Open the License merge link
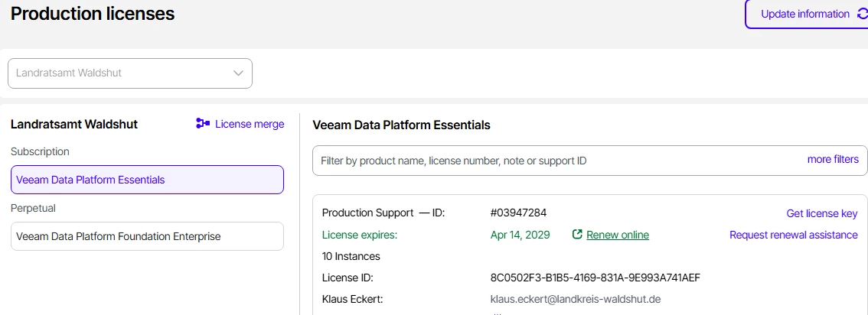The image size is (868, 315). click(x=250, y=124)
